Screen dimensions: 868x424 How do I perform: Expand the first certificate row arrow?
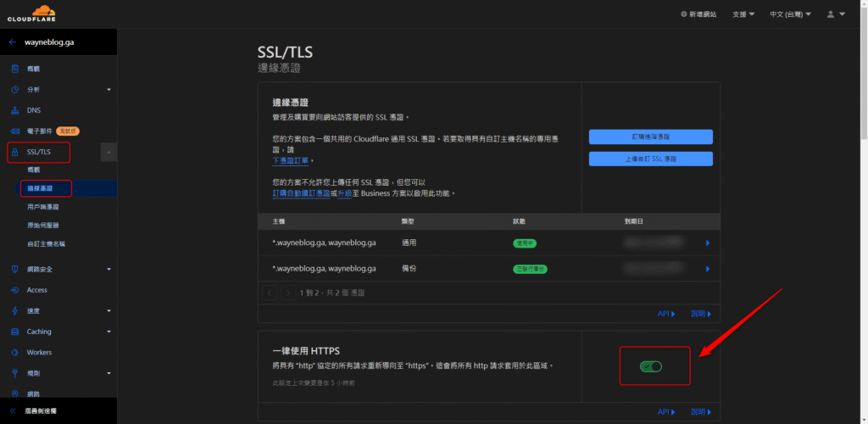(x=708, y=243)
